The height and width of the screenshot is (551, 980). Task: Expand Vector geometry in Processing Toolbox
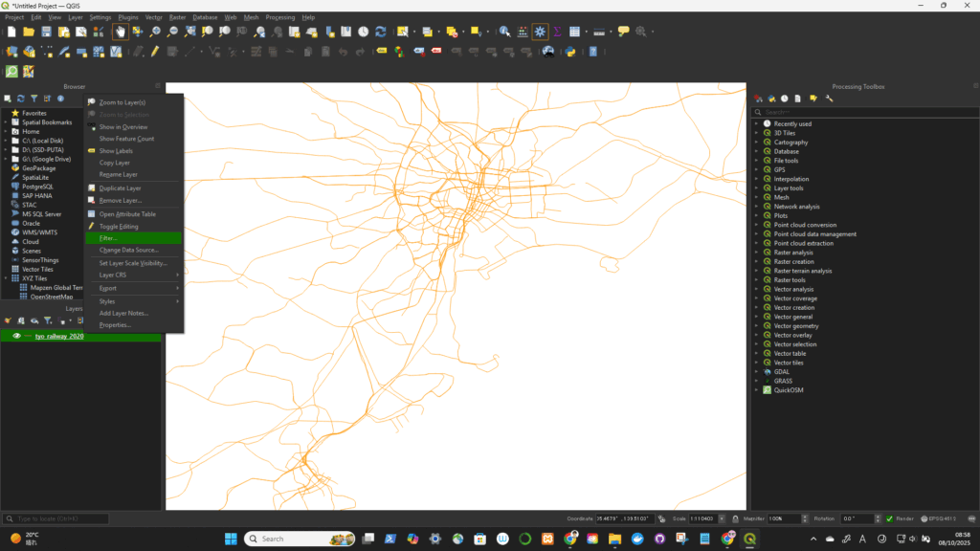(x=756, y=326)
